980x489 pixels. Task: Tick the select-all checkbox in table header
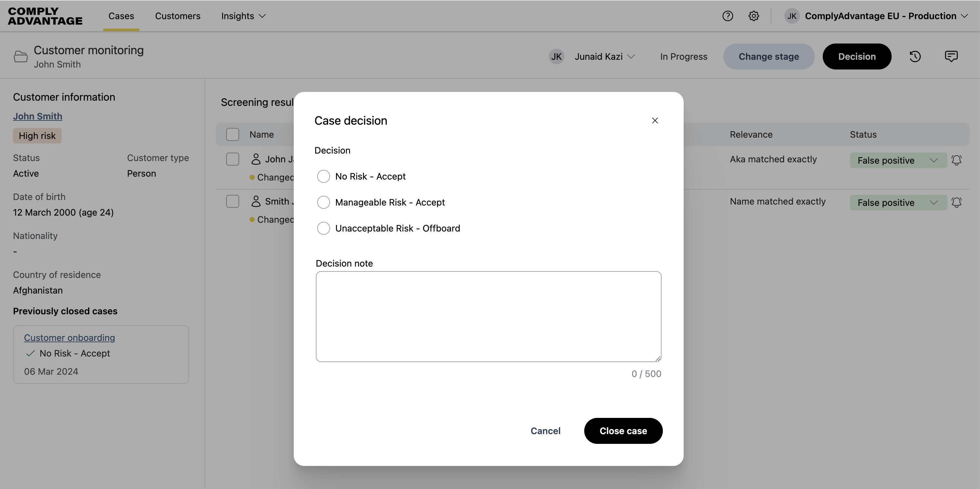(x=232, y=135)
